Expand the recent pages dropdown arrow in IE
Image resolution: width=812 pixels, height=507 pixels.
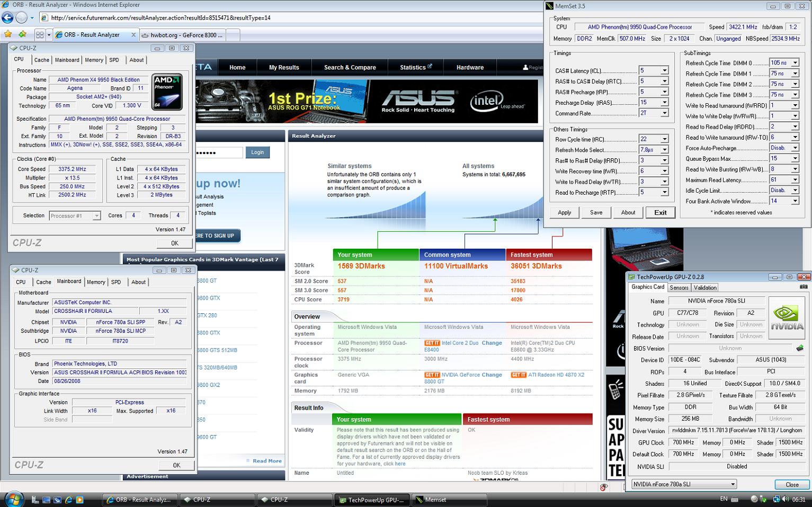pos(32,18)
